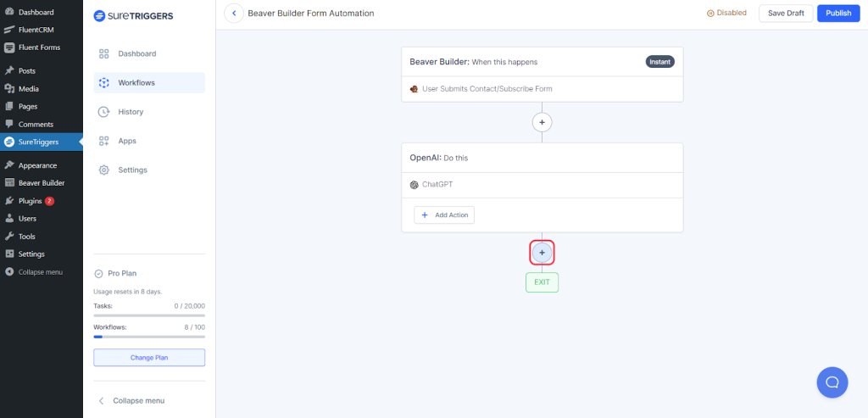868x418 pixels.
Task: Open Plugins in WordPress menu
Action: [31, 201]
